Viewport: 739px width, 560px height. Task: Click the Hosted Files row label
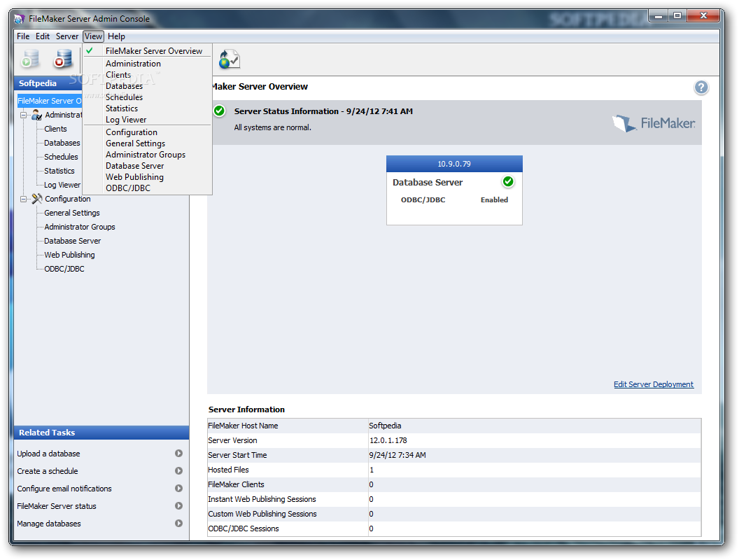point(228,470)
